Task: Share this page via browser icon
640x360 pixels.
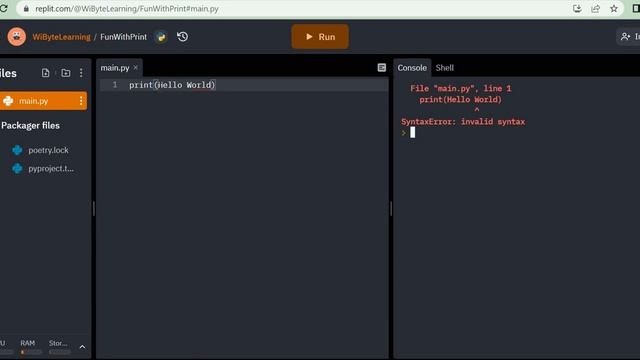Action: point(596,9)
